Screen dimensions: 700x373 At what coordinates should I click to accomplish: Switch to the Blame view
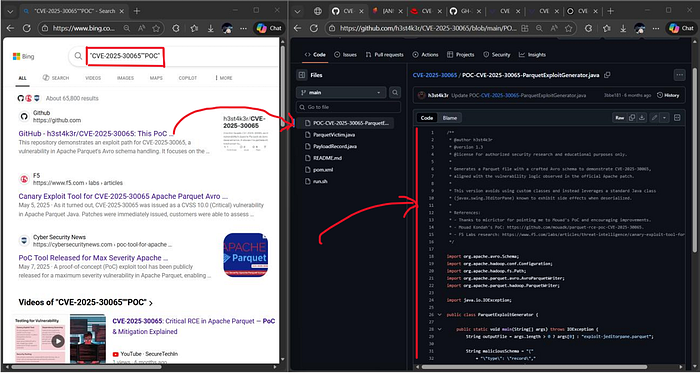450,118
